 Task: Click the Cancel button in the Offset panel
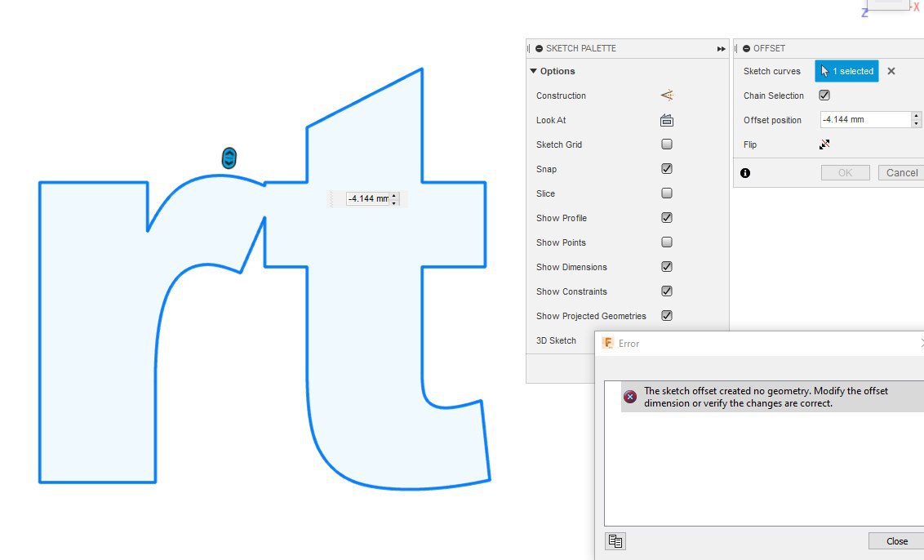point(901,173)
